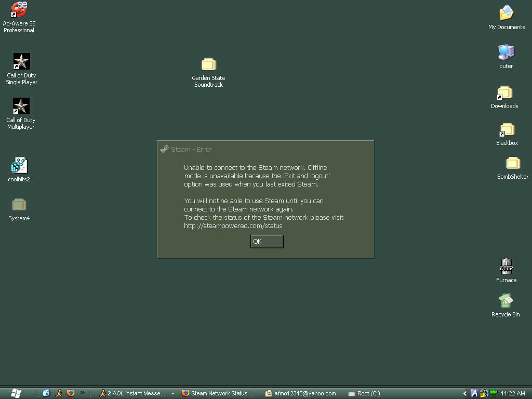Viewport: 532px width, 399px height.
Task: Select Call of Duty Single Player shortcut
Action: tap(21, 69)
